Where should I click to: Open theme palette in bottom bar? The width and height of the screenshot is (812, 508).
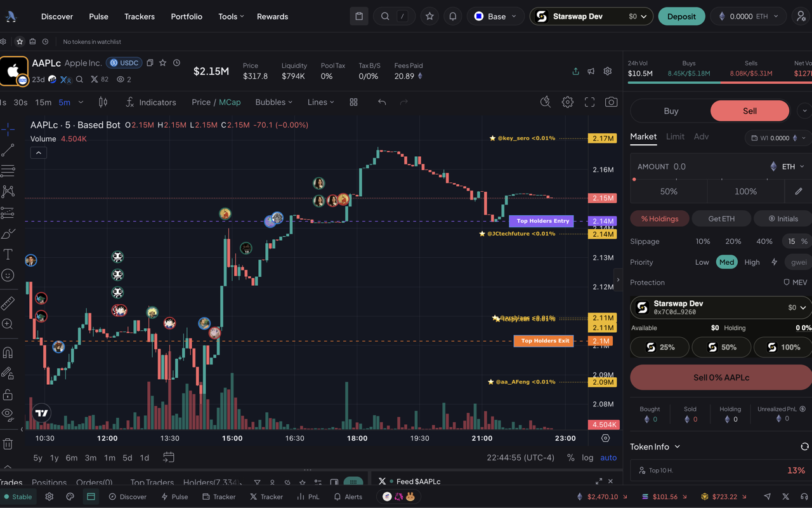[70, 497]
